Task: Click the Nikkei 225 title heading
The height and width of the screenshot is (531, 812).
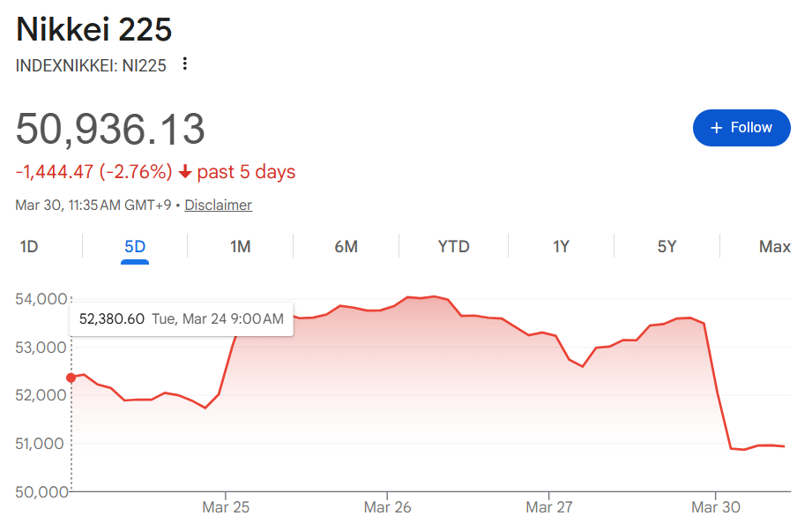Action: tap(94, 29)
